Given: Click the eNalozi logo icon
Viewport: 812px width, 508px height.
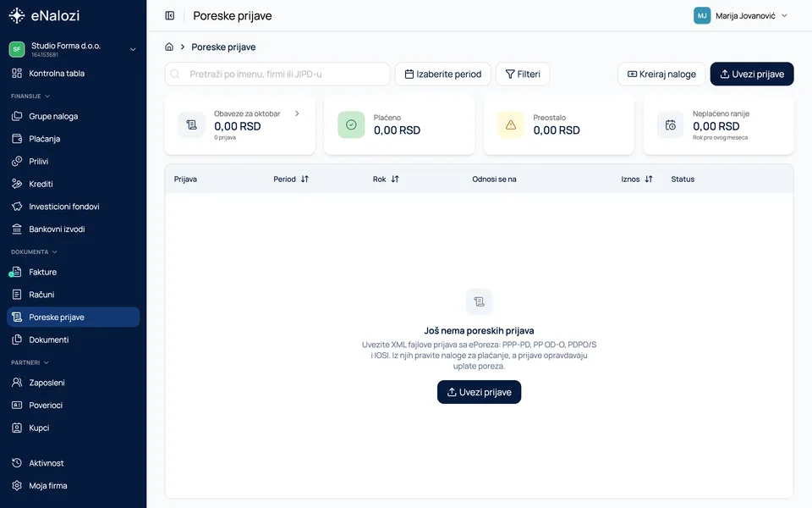Looking at the screenshot, I should (x=17, y=15).
